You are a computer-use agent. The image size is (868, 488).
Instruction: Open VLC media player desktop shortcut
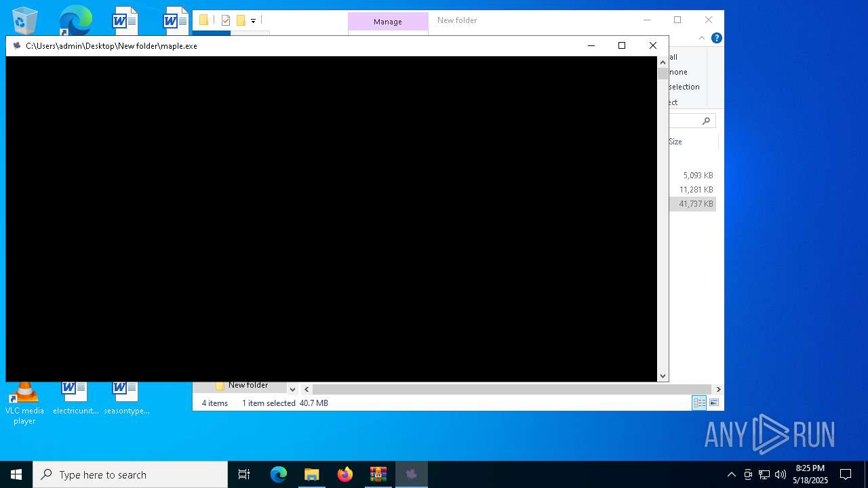pyautogui.click(x=24, y=401)
